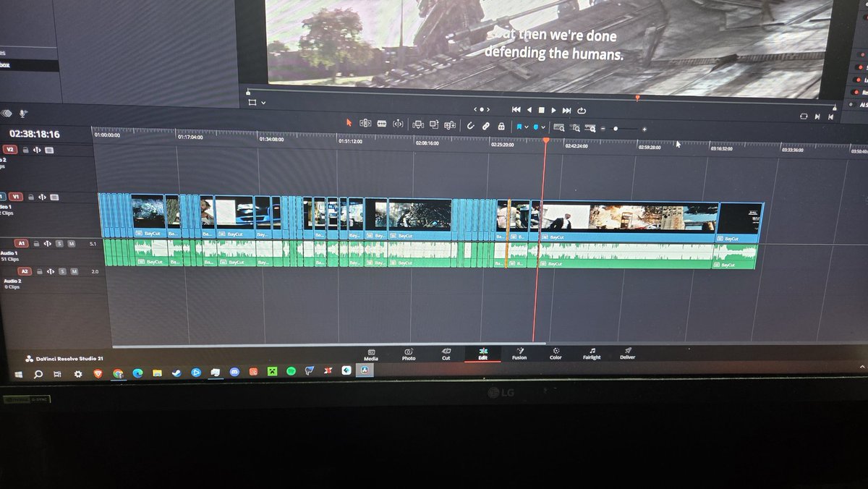
Task: Click the V1 track destination button
Action: pyautogui.click(x=16, y=197)
